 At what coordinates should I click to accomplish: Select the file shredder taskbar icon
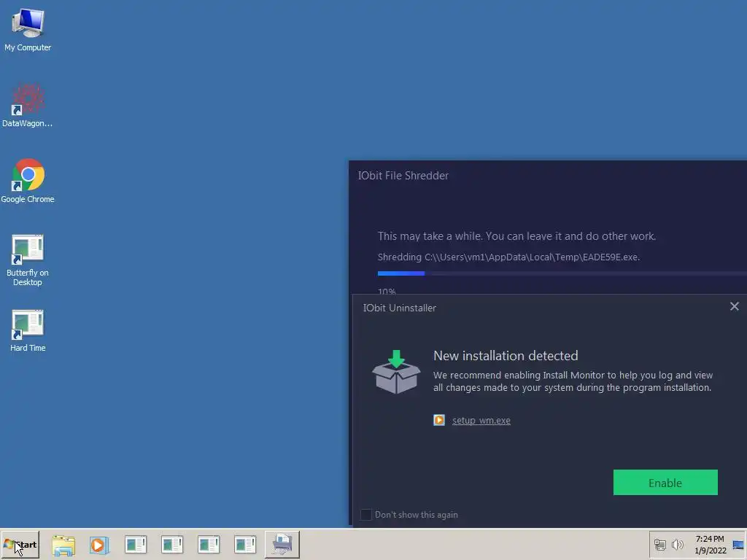(x=282, y=544)
